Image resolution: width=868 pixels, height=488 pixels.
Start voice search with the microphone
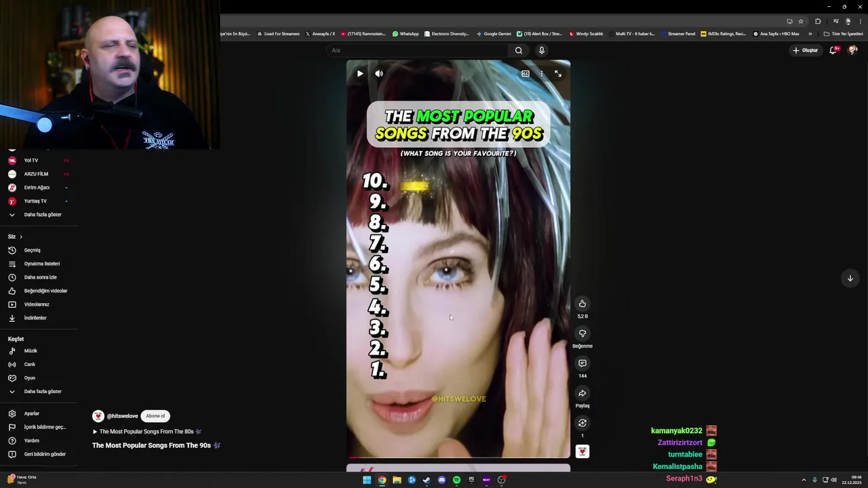(541, 50)
